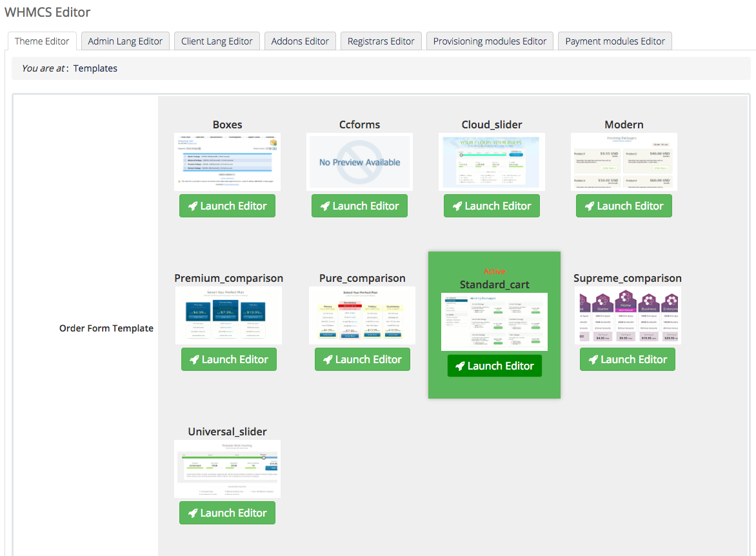Click rocket icon on Cloud_slider Launch Editor
Screen dimensions: 756x556
pos(457,206)
